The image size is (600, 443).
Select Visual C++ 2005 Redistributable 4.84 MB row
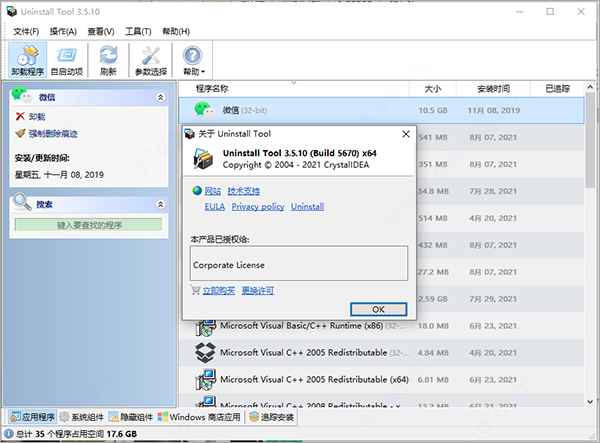coord(381,353)
